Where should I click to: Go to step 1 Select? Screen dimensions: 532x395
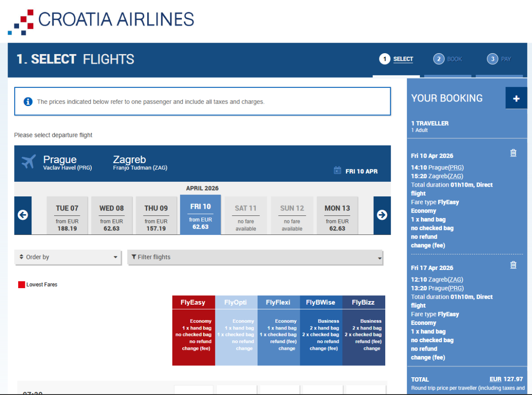point(396,59)
